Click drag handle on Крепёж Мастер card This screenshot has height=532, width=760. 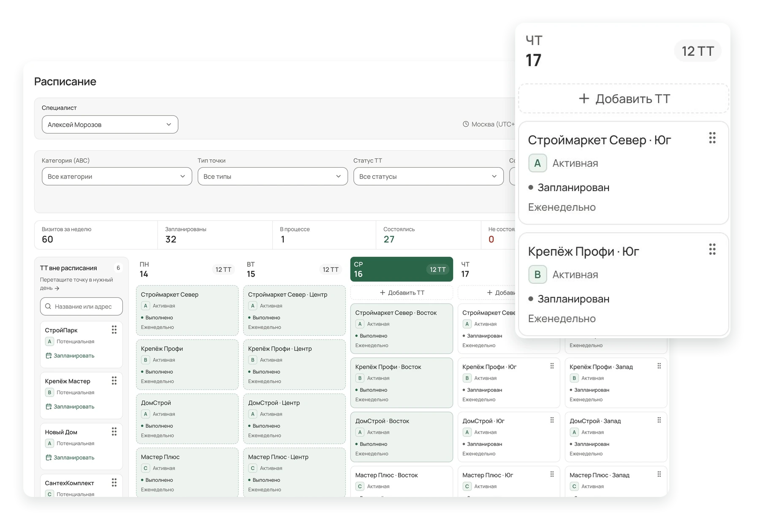[114, 381]
